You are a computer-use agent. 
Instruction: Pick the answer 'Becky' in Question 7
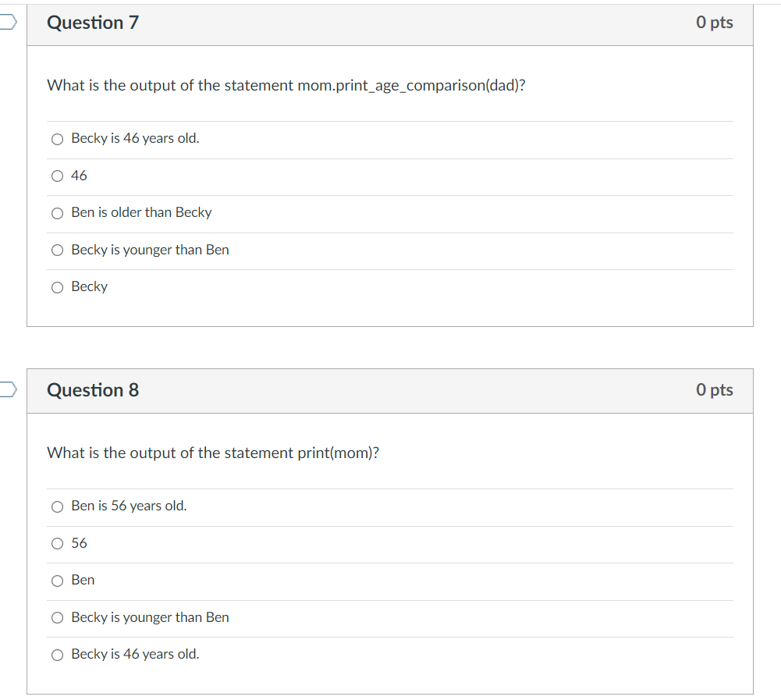click(57, 287)
